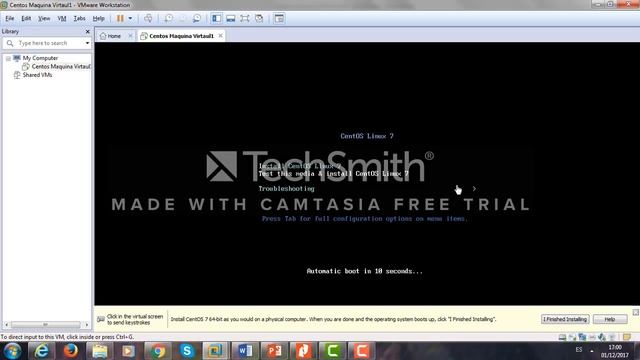The height and width of the screenshot is (360, 640).
Task: Select Install CentOS Linux 7 boot entry
Action: (300, 166)
